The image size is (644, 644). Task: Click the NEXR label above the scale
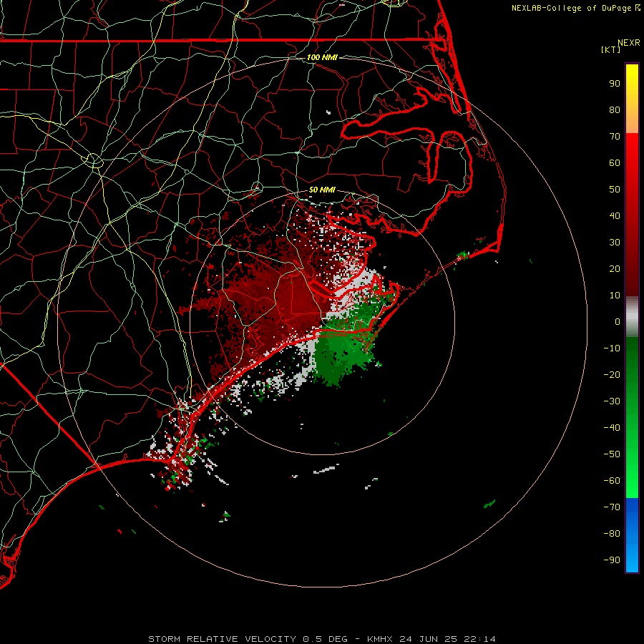[x=628, y=43]
